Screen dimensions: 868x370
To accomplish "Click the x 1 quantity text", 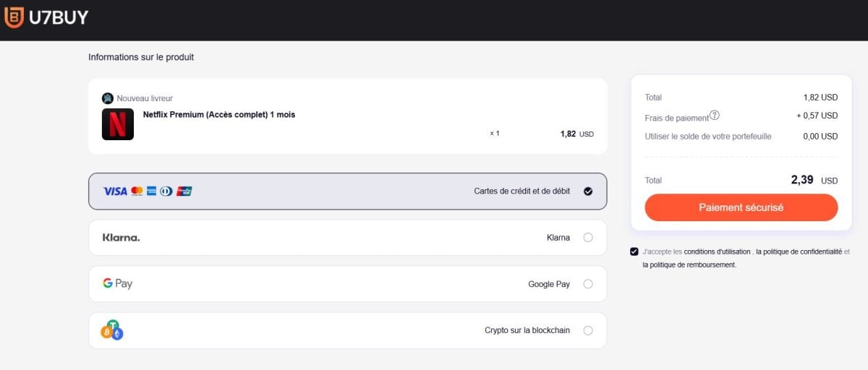I will [495, 134].
